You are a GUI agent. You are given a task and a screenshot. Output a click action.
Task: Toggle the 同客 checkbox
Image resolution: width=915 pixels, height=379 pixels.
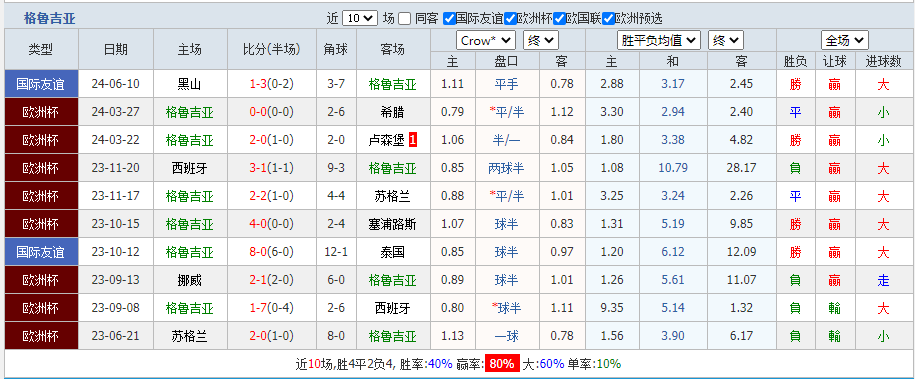point(404,19)
